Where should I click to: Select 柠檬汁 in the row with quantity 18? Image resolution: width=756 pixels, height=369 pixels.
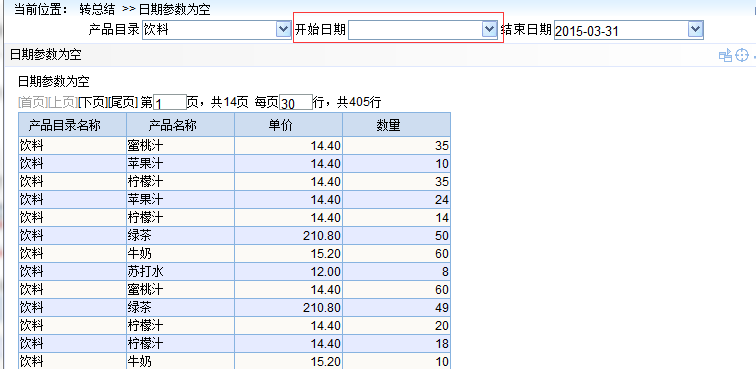pyautogui.click(x=180, y=343)
